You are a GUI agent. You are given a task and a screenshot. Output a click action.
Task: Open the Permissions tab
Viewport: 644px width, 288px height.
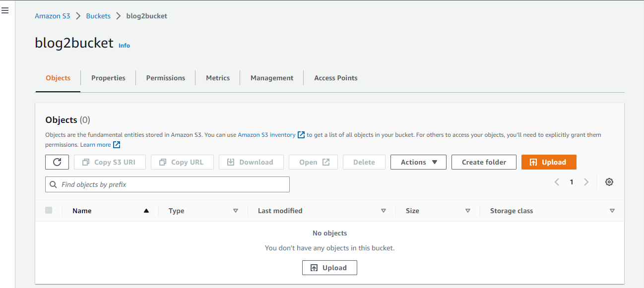click(x=165, y=78)
